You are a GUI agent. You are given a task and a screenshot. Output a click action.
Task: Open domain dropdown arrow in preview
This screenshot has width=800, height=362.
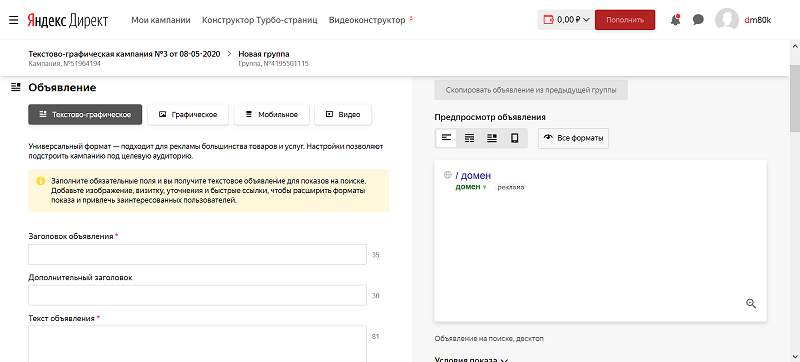click(x=485, y=187)
